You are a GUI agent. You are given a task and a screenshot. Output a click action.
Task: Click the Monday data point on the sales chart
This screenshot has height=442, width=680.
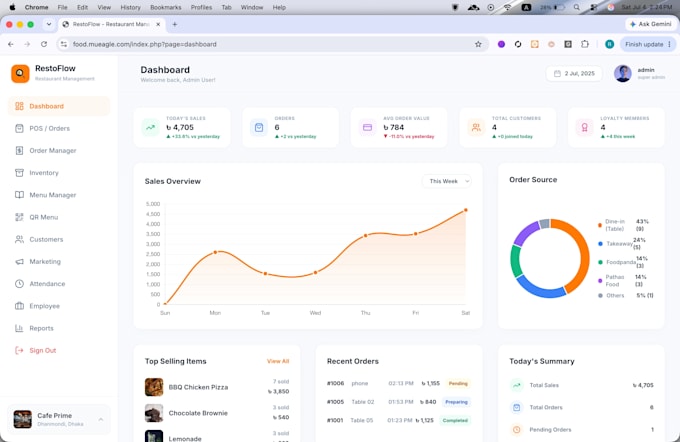(x=215, y=252)
